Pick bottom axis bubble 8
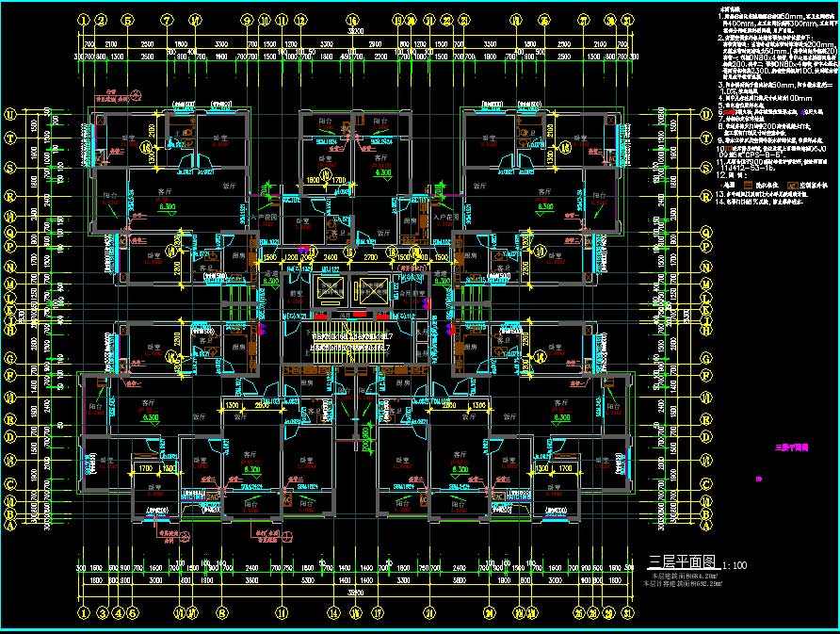Image resolution: width=840 pixels, height=634 pixels. click(x=222, y=612)
